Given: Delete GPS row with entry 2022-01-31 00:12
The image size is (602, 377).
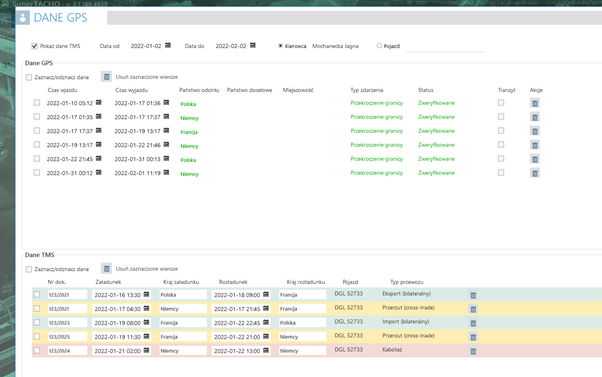Looking at the screenshot, I should [x=534, y=173].
